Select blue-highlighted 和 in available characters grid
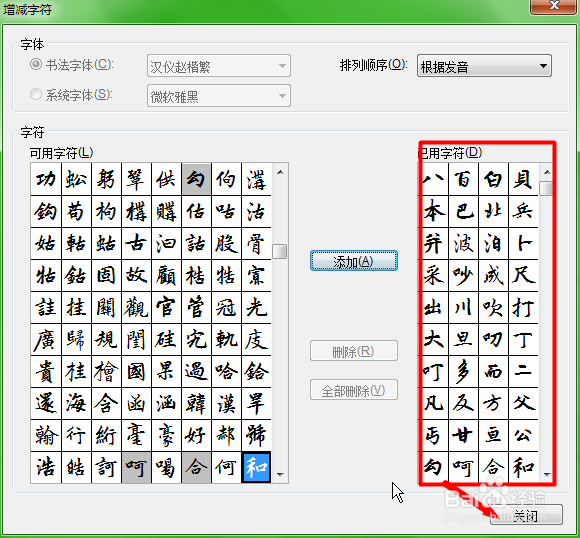580x538 pixels. click(x=256, y=467)
